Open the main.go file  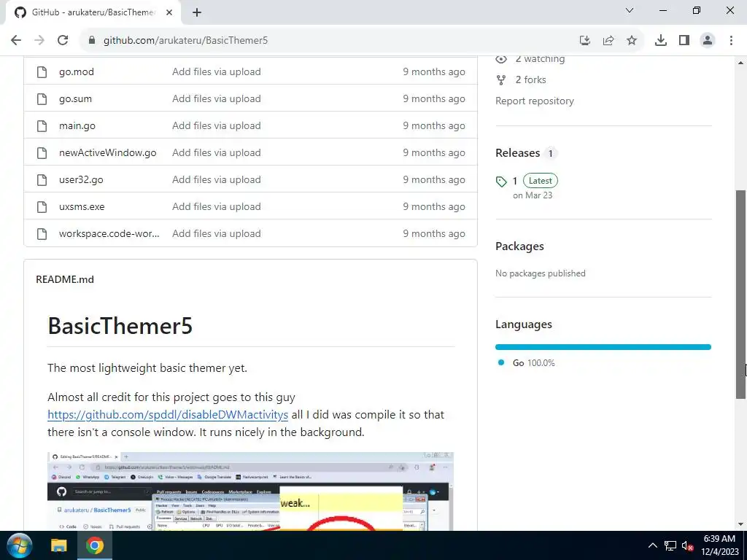(x=77, y=125)
